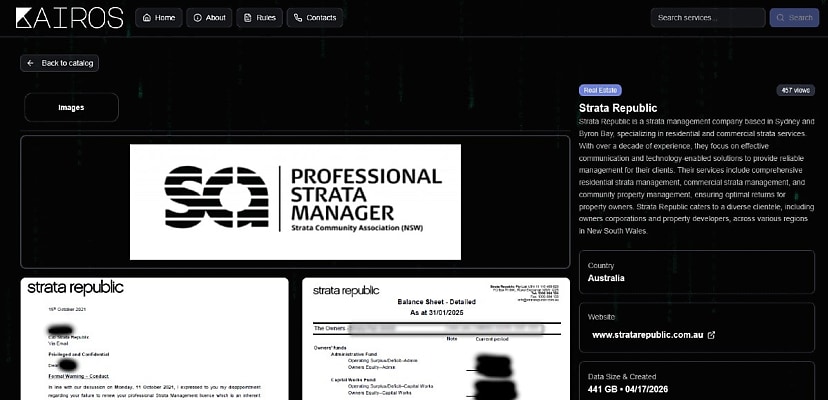
Task: Click the Data Size & Created label
Action: click(x=622, y=377)
